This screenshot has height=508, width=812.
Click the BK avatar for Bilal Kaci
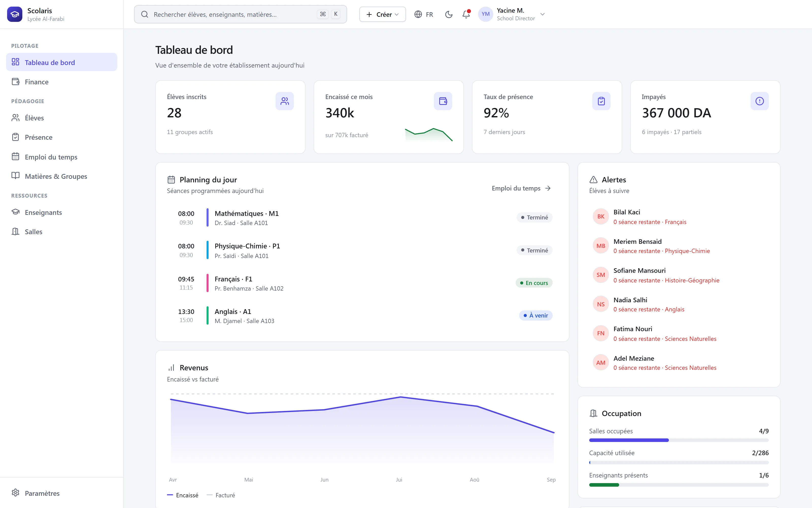(601, 217)
